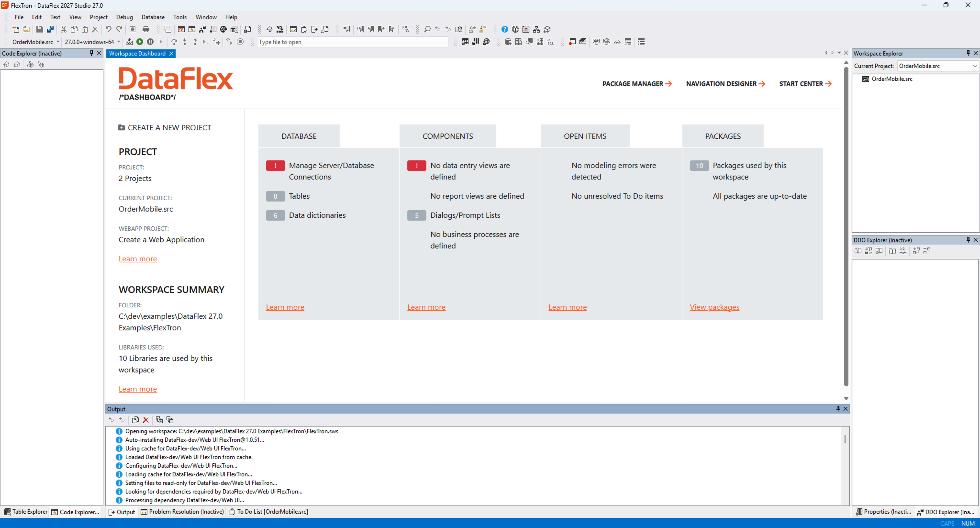Click the breakpoint window icon with red dot
Viewport: 980px width, 528px height.
tap(572, 42)
